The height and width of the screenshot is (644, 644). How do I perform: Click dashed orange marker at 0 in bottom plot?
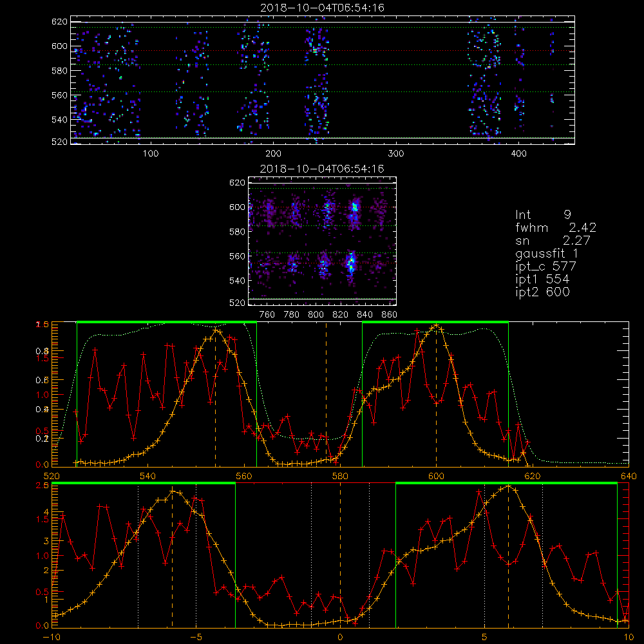click(x=340, y=555)
